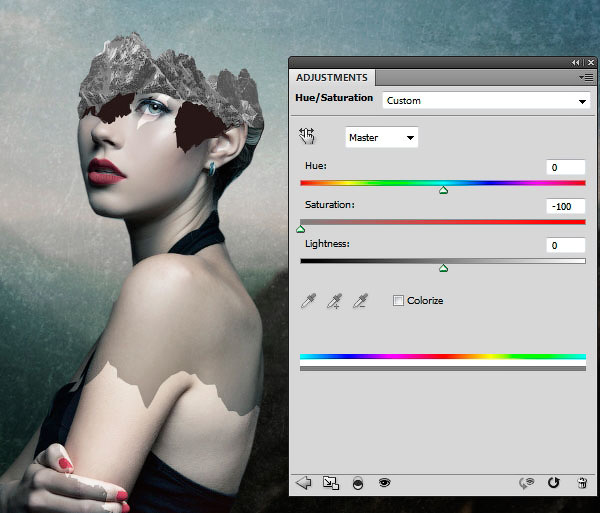View previous state eye-arrow icon

click(x=527, y=483)
